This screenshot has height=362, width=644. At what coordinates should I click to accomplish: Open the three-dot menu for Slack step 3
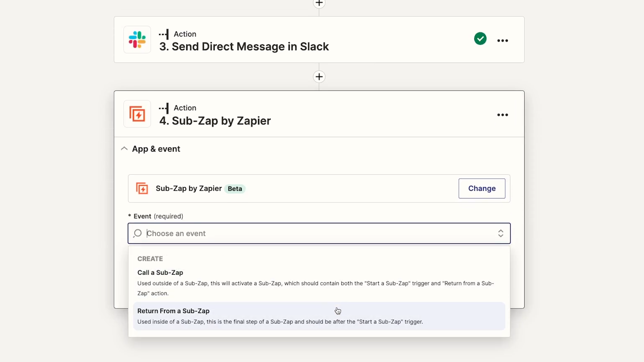tap(502, 41)
